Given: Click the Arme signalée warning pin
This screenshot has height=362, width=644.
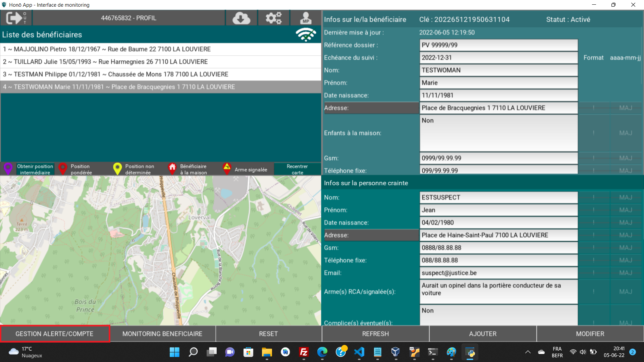Looking at the screenshot, I should pyautogui.click(x=227, y=168).
